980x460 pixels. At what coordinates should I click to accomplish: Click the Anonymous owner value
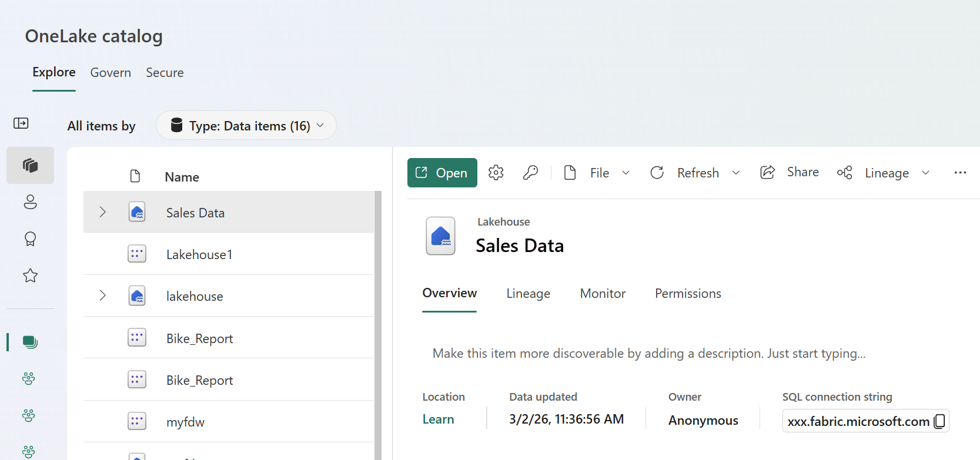click(703, 421)
